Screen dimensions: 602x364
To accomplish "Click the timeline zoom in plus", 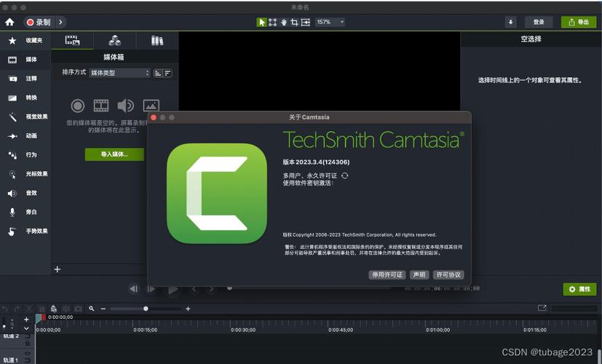I will coord(188,309).
